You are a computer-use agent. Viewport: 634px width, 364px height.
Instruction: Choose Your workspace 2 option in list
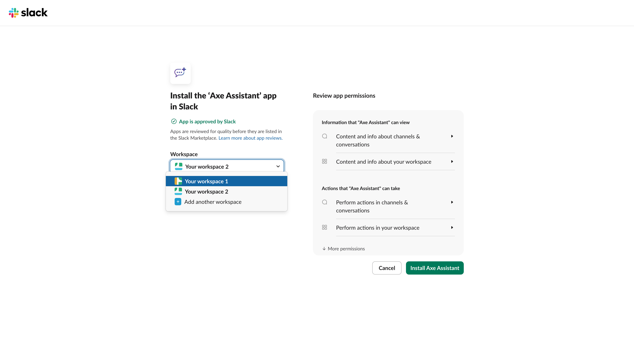(x=206, y=192)
